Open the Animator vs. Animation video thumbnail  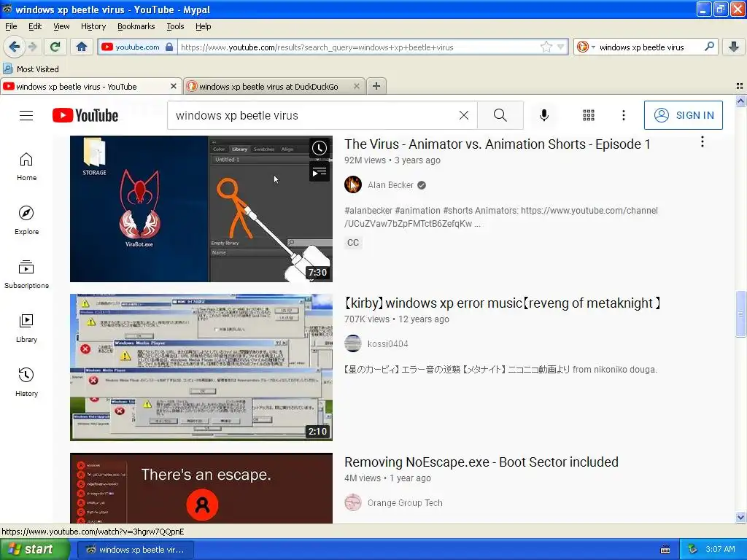[201, 209]
